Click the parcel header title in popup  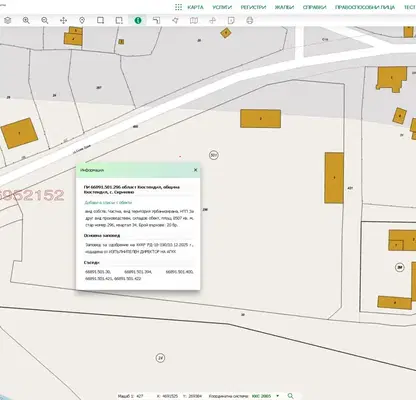[x=132, y=190]
